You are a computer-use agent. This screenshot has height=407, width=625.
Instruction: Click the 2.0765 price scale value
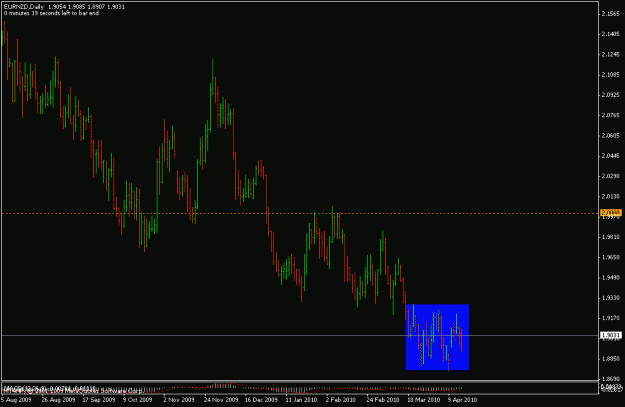click(x=611, y=115)
